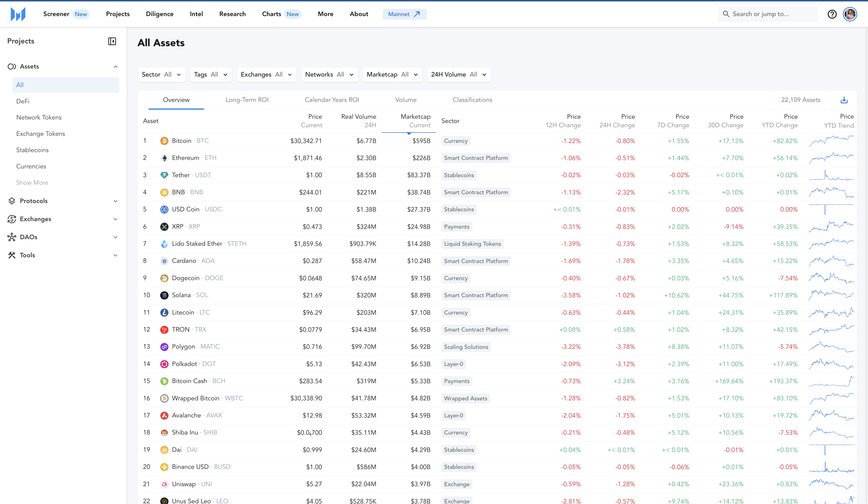Click the Solana coin icon
The width and height of the screenshot is (868, 504).
(164, 295)
